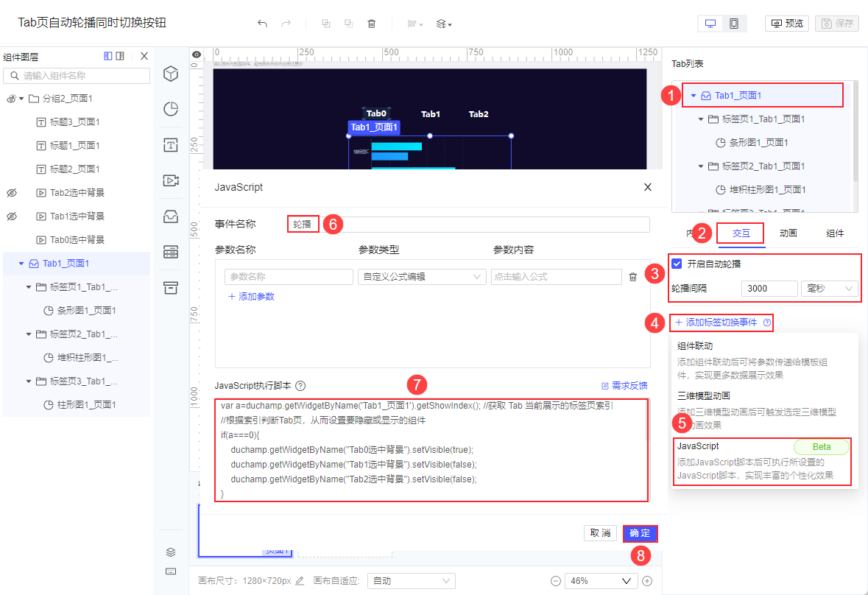Click the Tab1 label on canvas
The width and height of the screenshot is (868, 595).
431,114
